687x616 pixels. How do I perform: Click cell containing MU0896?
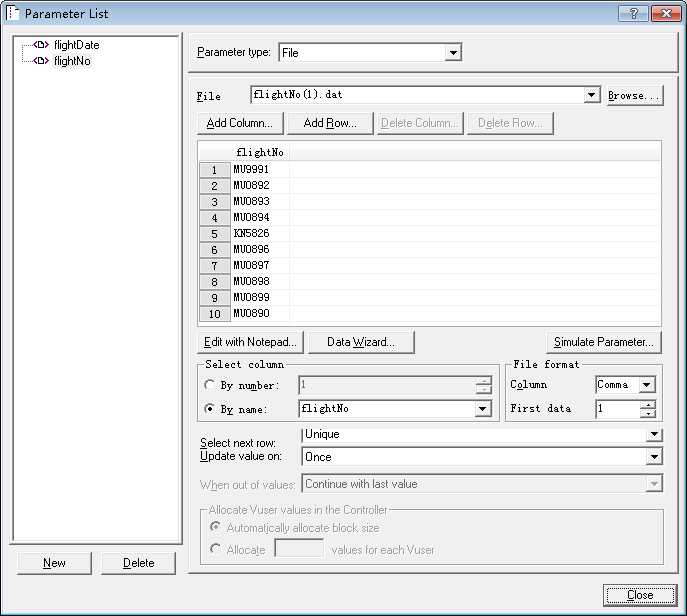point(260,249)
